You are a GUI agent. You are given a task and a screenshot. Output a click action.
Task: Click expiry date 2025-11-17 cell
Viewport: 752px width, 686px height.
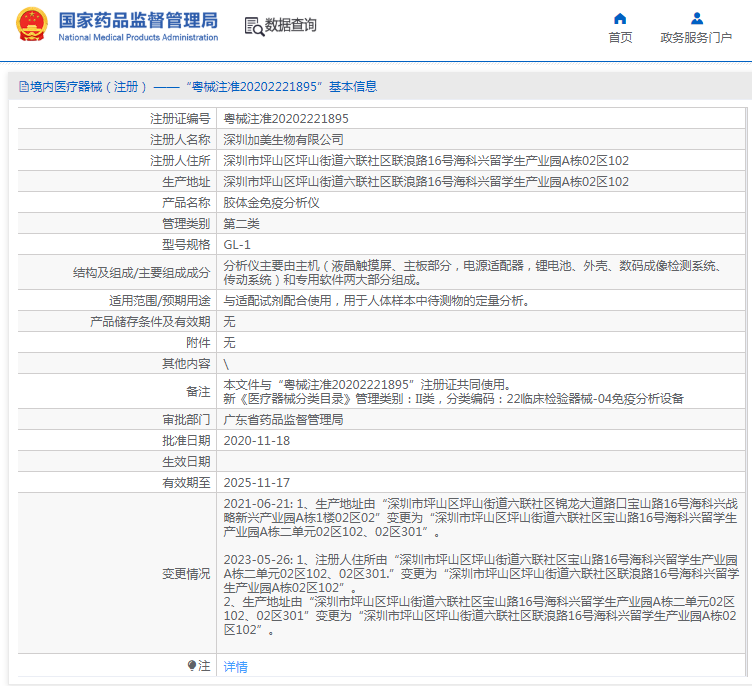pyautogui.click(x=481, y=482)
